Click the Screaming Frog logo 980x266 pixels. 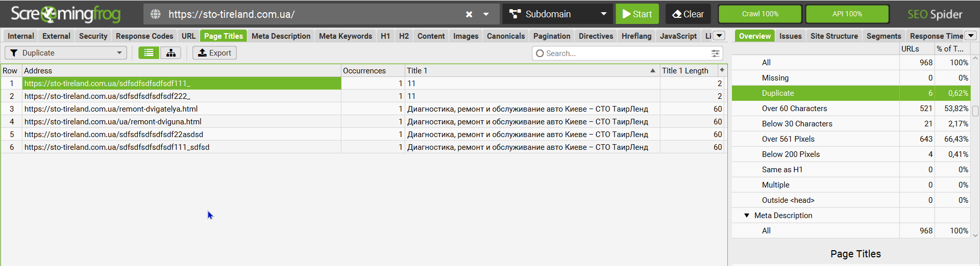(x=65, y=14)
